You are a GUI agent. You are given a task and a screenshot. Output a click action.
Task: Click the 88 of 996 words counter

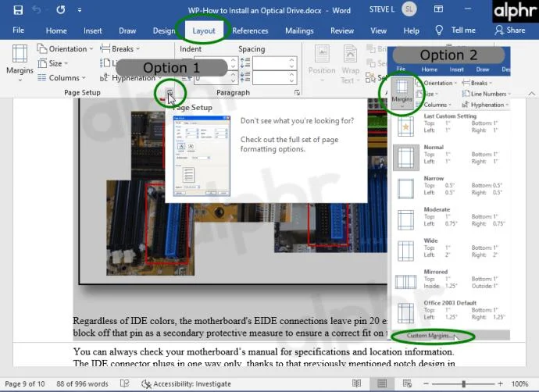[x=82, y=383]
